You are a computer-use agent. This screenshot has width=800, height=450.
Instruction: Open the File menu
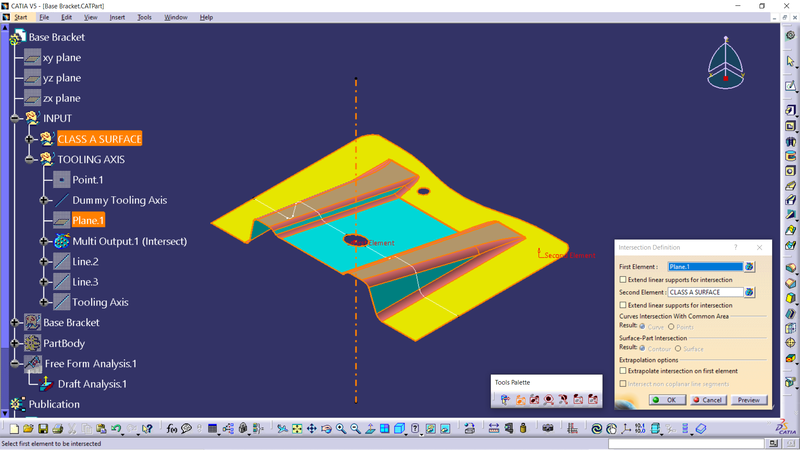[44, 17]
